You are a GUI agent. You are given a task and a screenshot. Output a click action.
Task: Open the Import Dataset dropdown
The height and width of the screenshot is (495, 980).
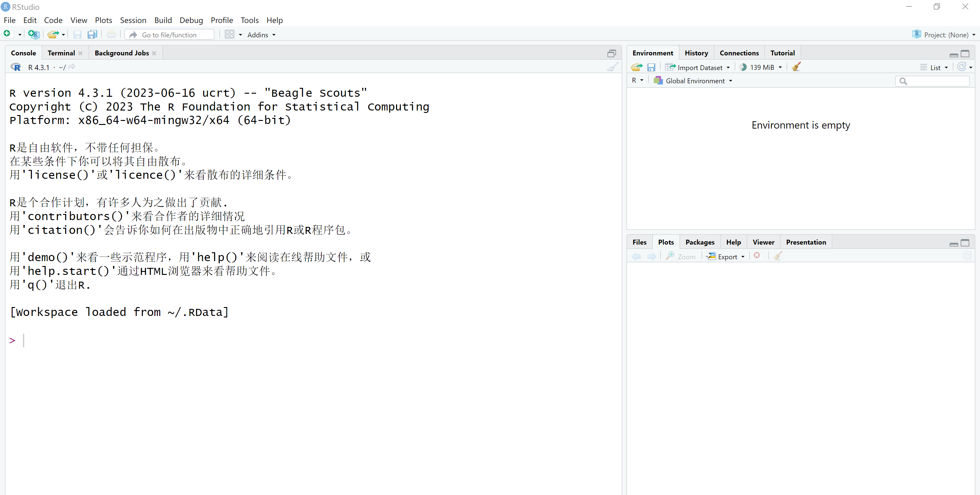(697, 67)
